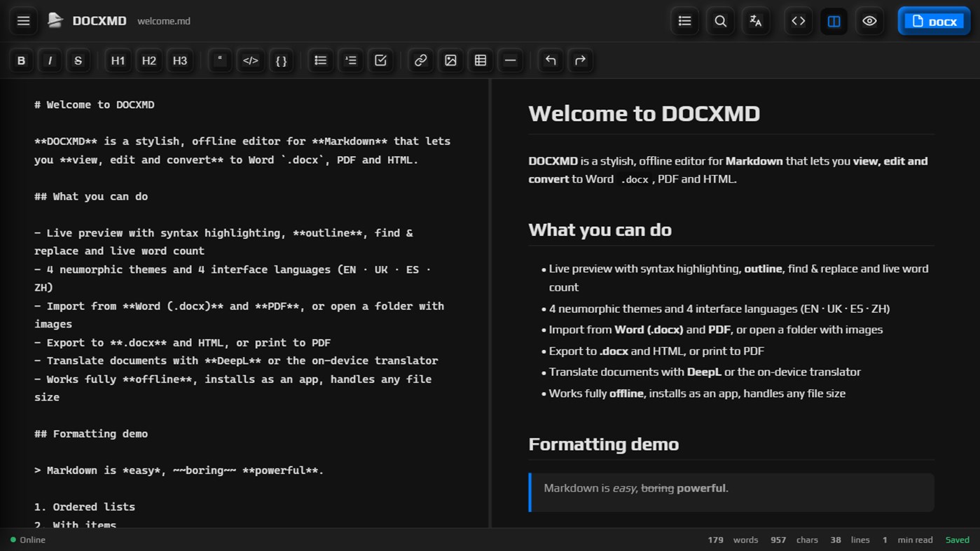Insert H2 heading
The height and width of the screenshot is (551, 980).
(149, 60)
